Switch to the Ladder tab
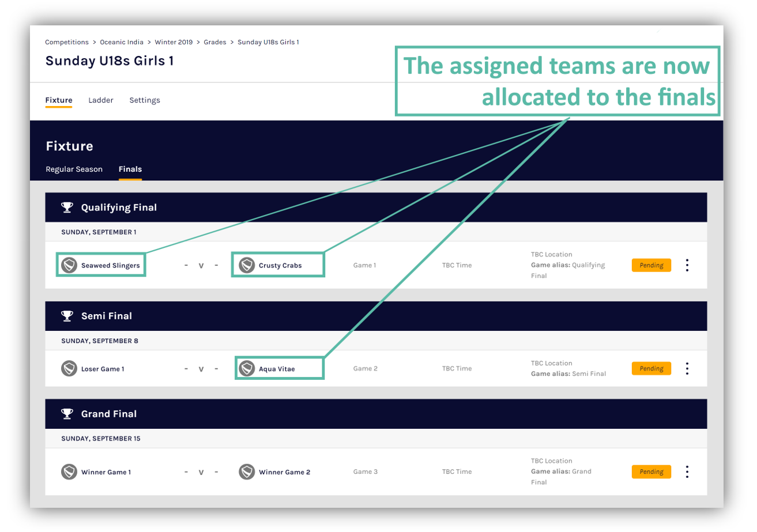Viewport: 757px width, 532px height. click(x=101, y=100)
